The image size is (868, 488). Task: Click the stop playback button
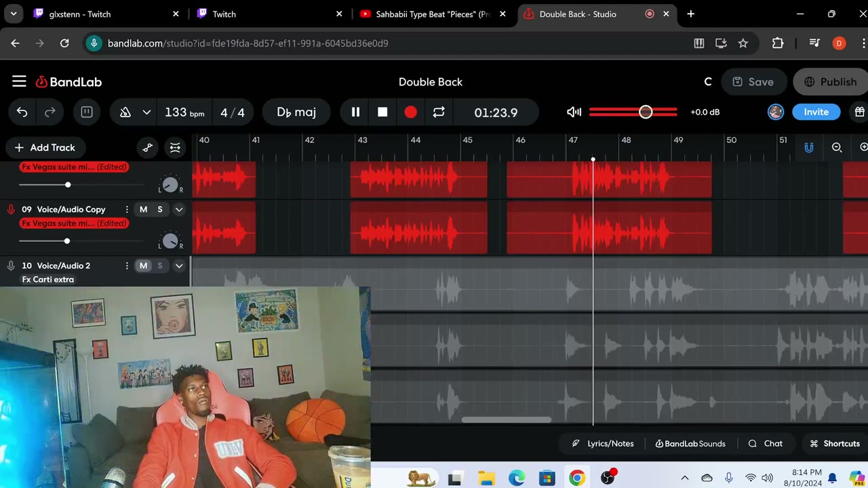[382, 113]
